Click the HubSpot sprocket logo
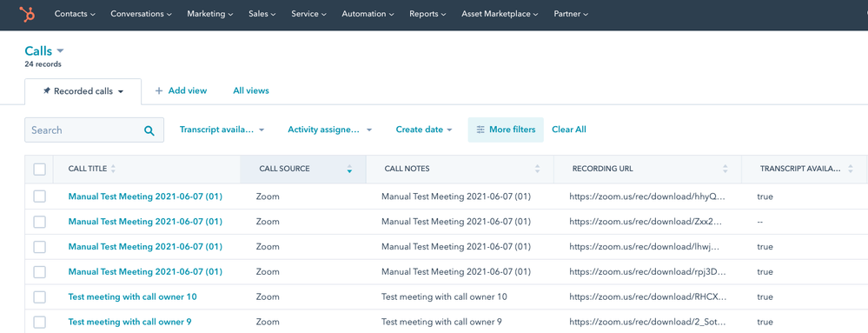Screen dimensions: 868x333 pyautogui.click(x=27, y=14)
